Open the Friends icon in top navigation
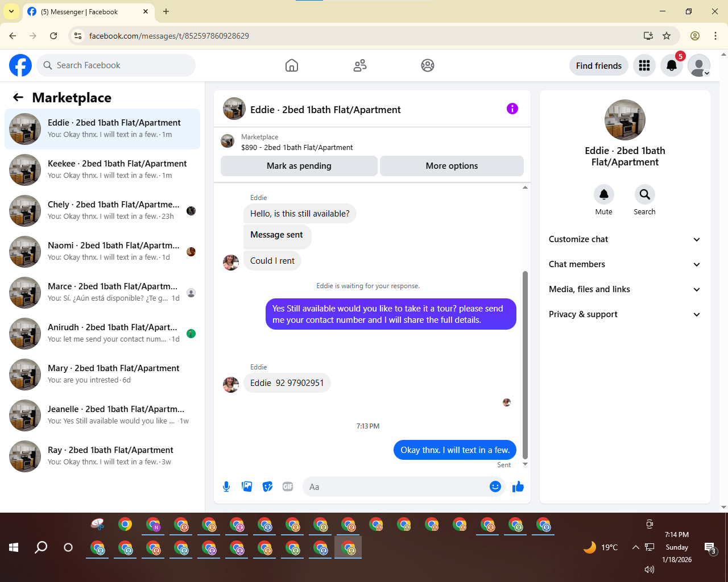Screen dimensions: 728x582 (360, 65)
